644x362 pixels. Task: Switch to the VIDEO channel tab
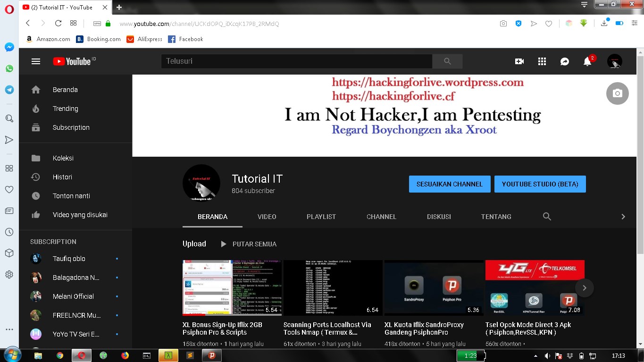pos(267,217)
